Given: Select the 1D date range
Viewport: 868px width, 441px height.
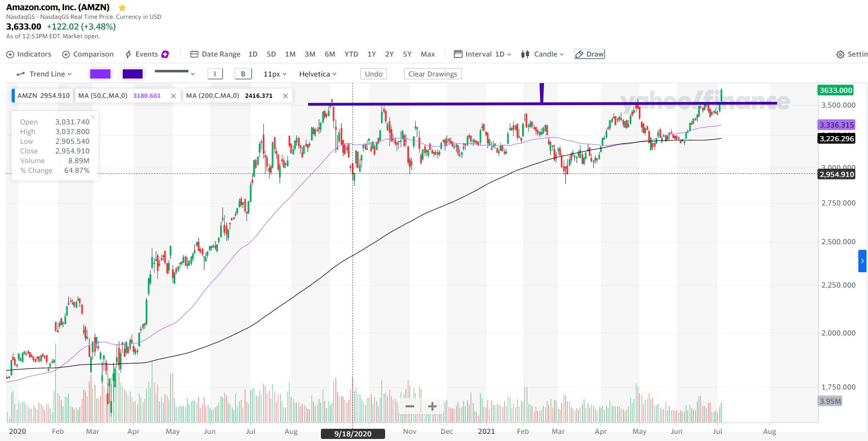Looking at the screenshot, I should pyautogui.click(x=253, y=54).
